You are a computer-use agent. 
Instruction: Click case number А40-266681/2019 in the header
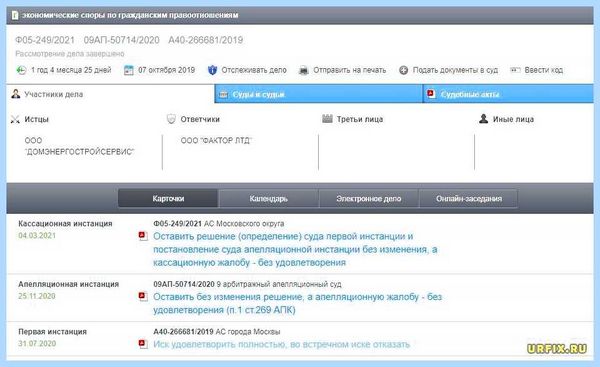(205, 40)
